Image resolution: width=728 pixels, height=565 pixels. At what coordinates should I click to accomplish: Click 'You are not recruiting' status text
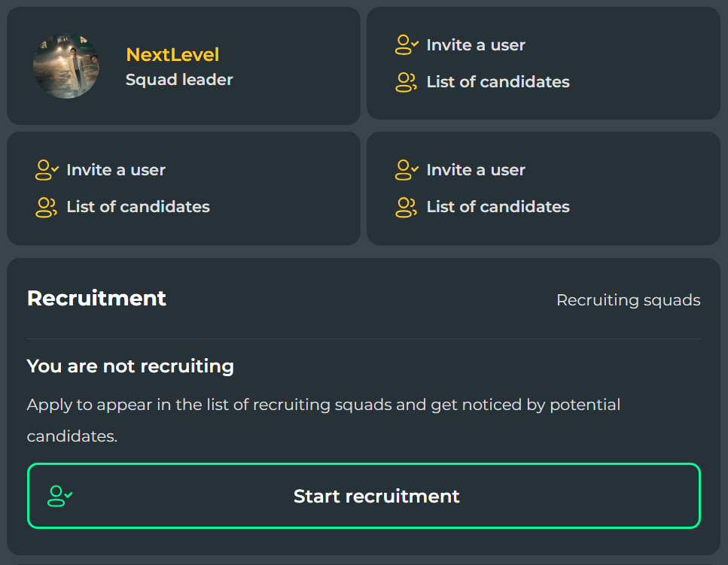pyautogui.click(x=130, y=366)
